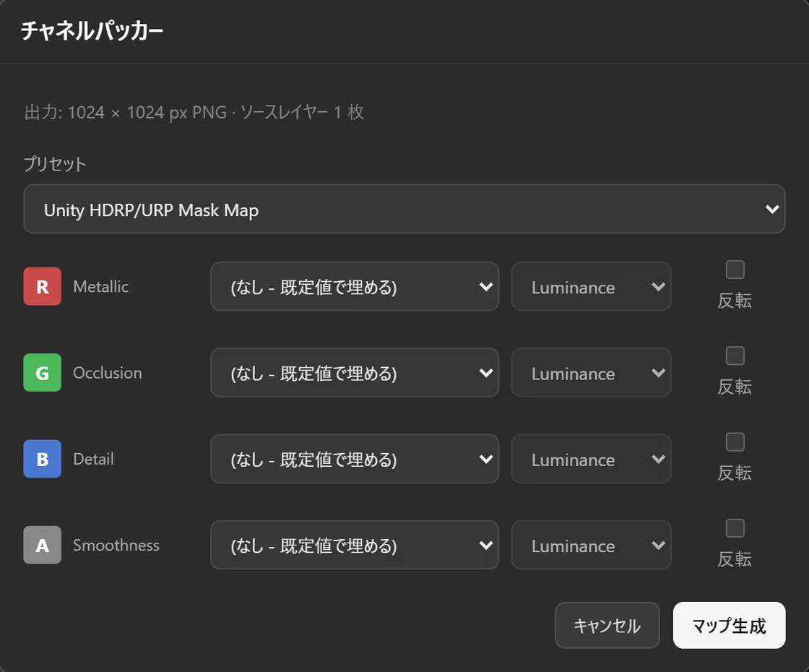
Task: Click the red R channel badge
Action: coord(43,286)
